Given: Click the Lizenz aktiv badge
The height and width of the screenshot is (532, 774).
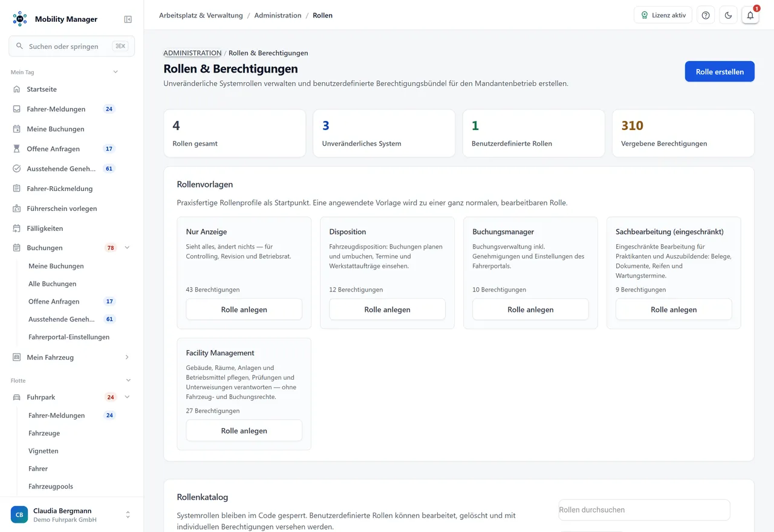Looking at the screenshot, I should click(663, 15).
